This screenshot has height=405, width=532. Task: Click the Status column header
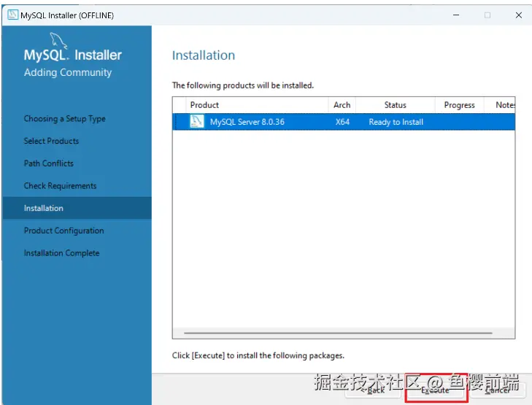[396, 105]
